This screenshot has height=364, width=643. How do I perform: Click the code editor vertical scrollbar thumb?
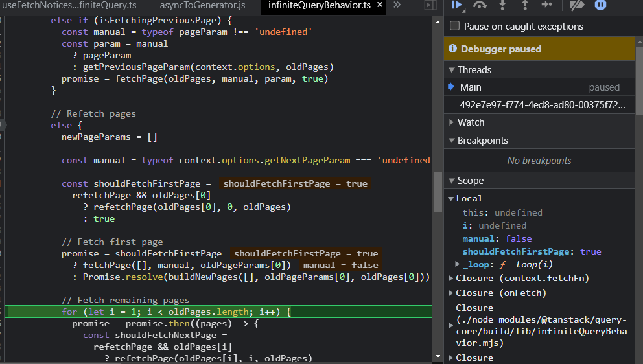(x=438, y=192)
